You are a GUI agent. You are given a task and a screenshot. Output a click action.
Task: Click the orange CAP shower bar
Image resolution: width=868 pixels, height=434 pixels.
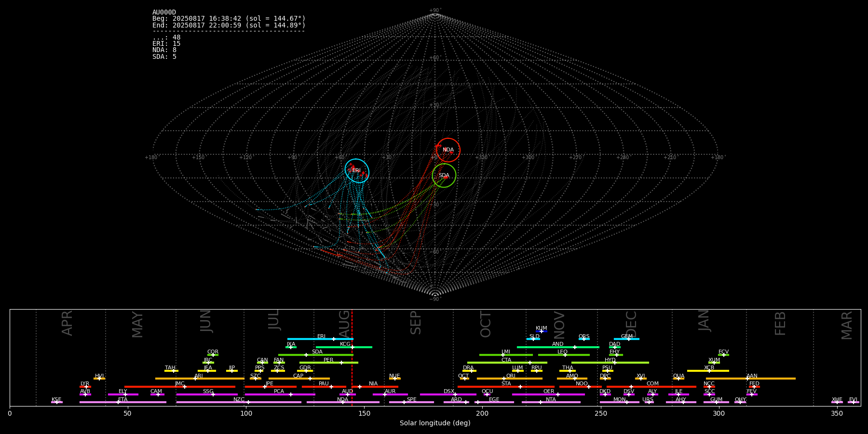[299, 379]
